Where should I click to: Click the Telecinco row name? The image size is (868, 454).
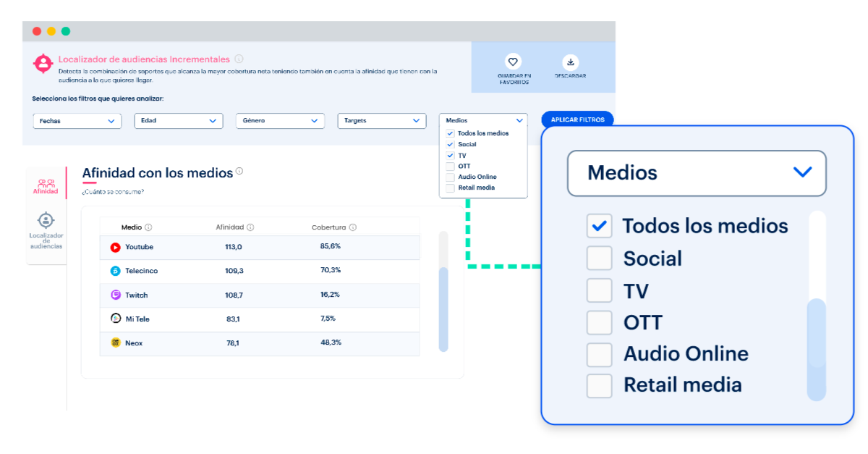tap(141, 271)
